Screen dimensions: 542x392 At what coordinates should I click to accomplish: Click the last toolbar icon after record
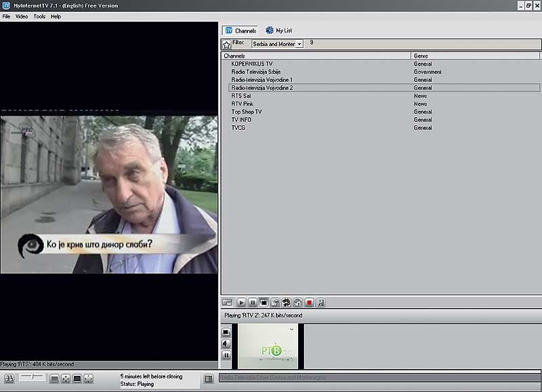pyautogui.click(x=320, y=303)
